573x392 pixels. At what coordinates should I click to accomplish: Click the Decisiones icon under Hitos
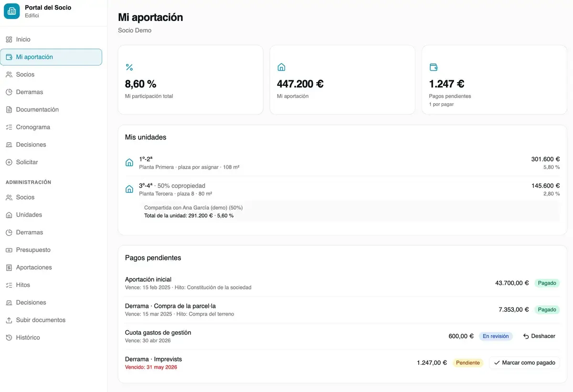click(x=9, y=303)
